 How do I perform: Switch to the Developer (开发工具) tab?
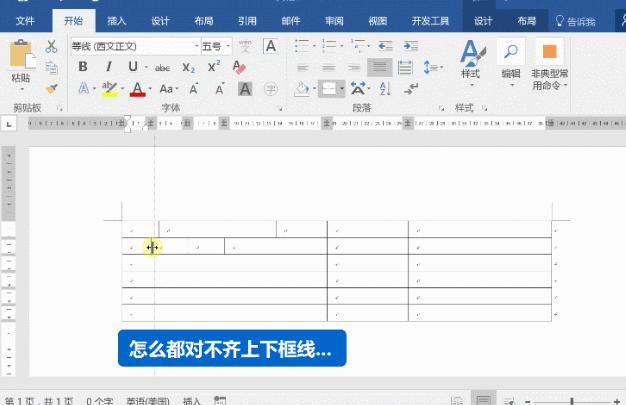pyautogui.click(x=430, y=21)
